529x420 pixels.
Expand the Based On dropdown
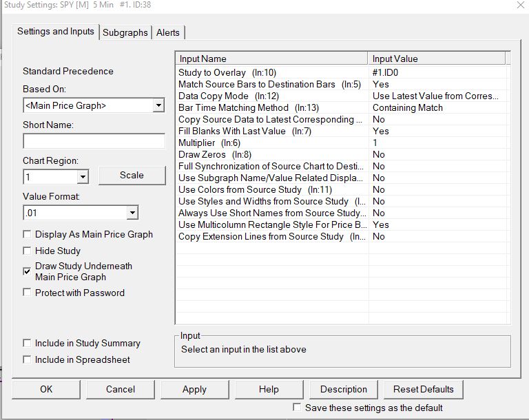[158, 105]
